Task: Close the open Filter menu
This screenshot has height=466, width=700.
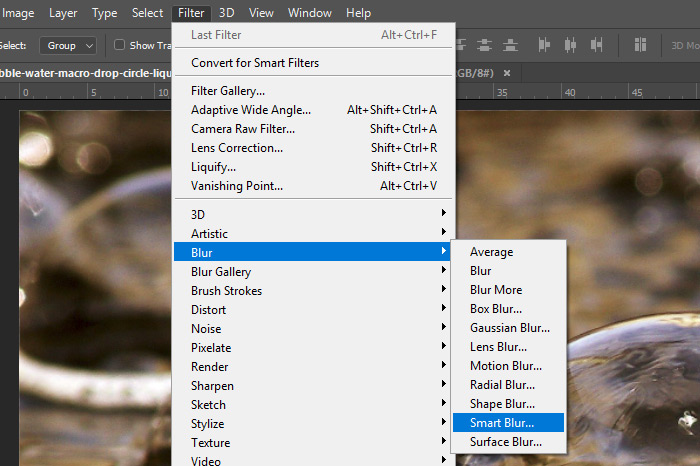Action: tap(191, 13)
